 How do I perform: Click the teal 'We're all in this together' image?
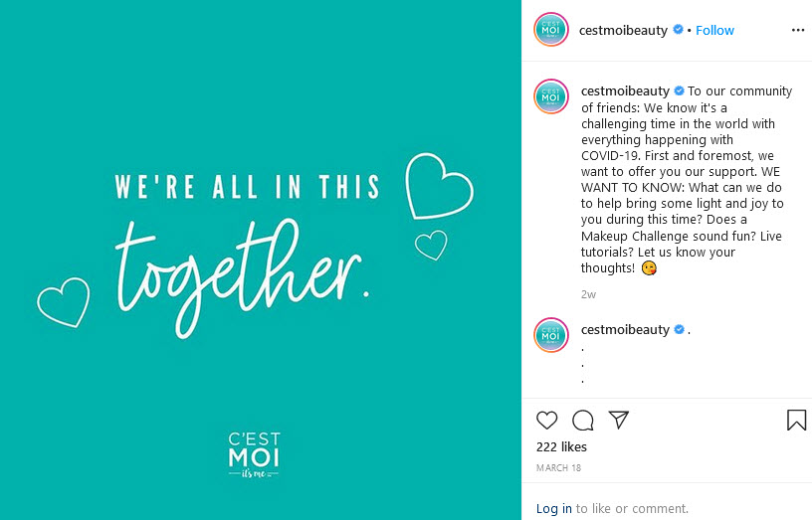coord(261,260)
